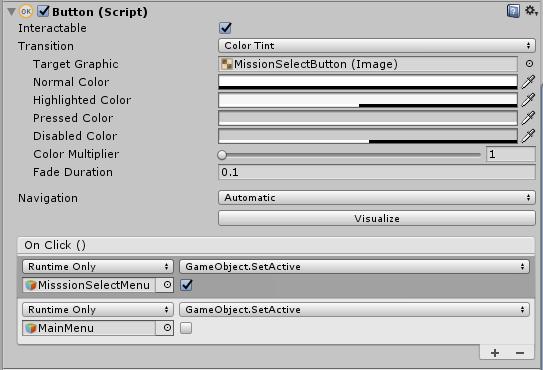Click the Pressed Color label

pos(73,118)
